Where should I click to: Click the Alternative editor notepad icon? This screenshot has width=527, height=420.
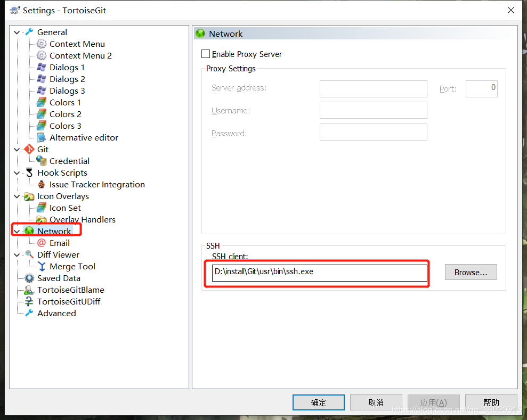[x=42, y=137]
